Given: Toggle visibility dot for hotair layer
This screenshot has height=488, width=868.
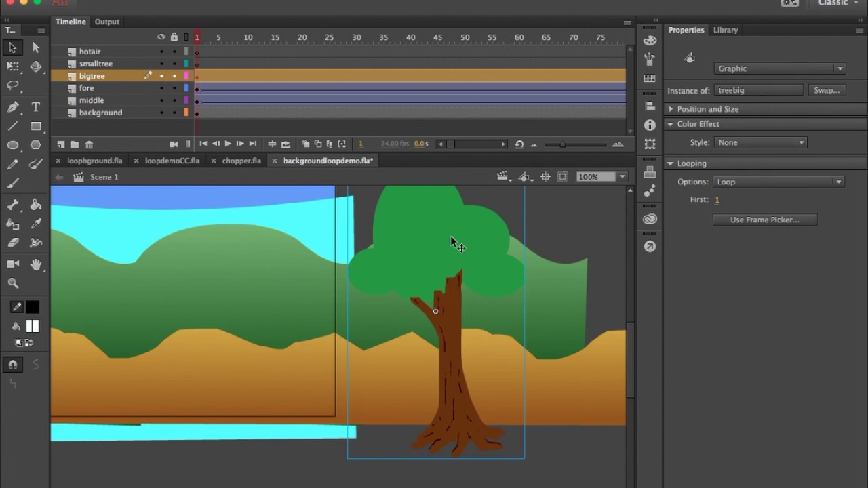Looking at the screenshot, I should (161, 52).
